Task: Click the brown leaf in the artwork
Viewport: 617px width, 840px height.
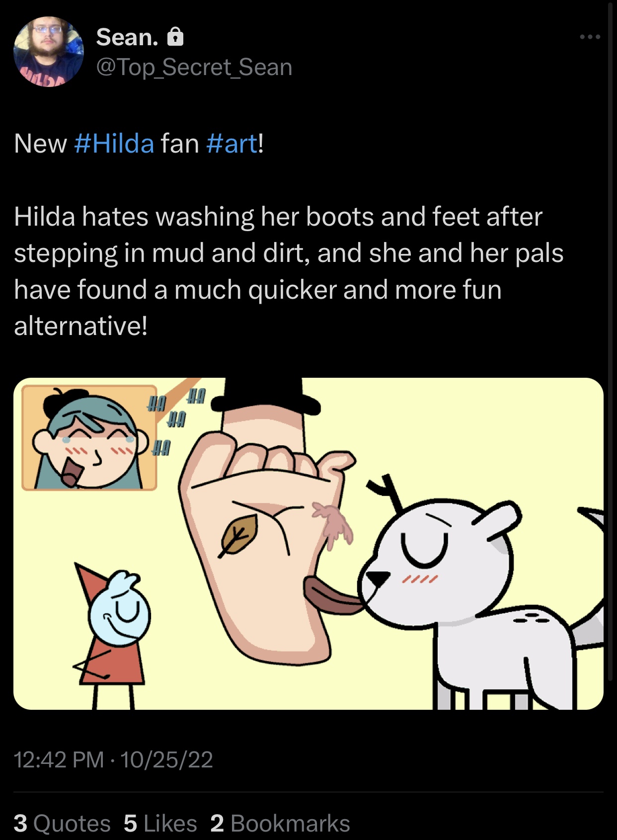Action: pos(239,536)
